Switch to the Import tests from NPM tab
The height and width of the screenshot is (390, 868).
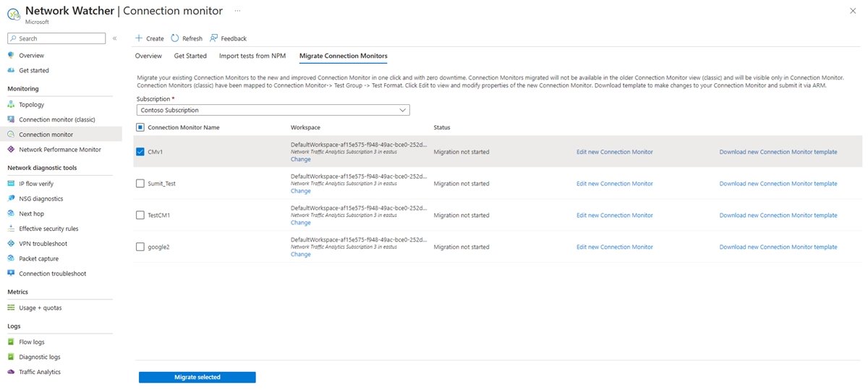252,56
